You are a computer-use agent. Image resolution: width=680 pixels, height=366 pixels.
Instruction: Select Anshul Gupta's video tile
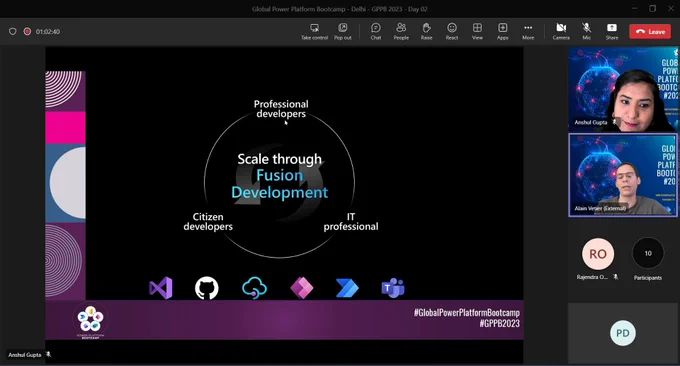click(x=623, y=89)
